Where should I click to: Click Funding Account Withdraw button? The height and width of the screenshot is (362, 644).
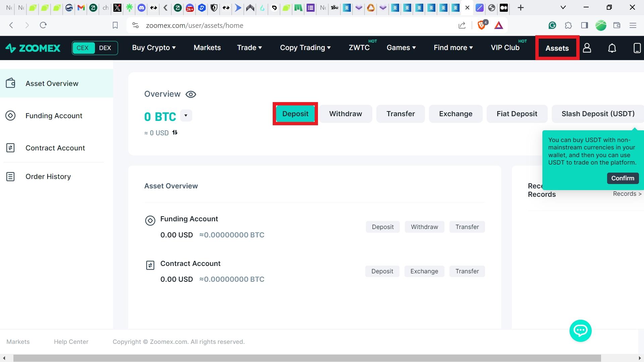tap(424, 227)
